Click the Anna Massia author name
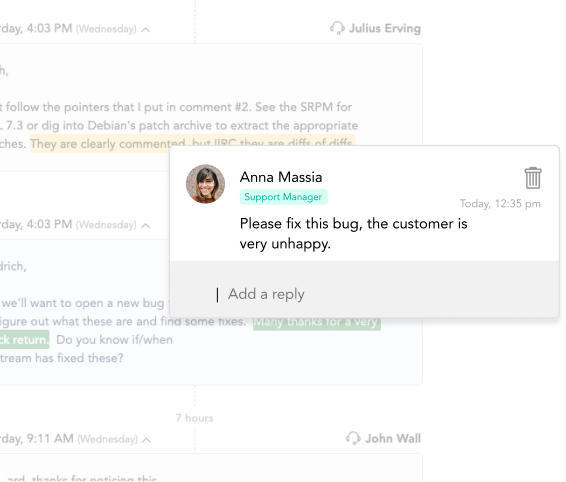Viewport: 566px width, 482px height. pos(281,177)
